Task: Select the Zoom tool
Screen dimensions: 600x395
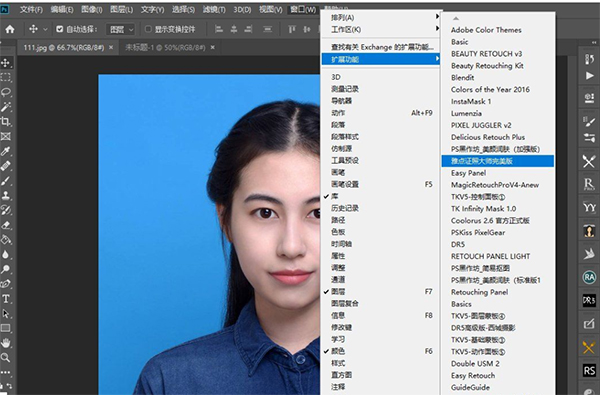Action: click(x=6, y=357)
